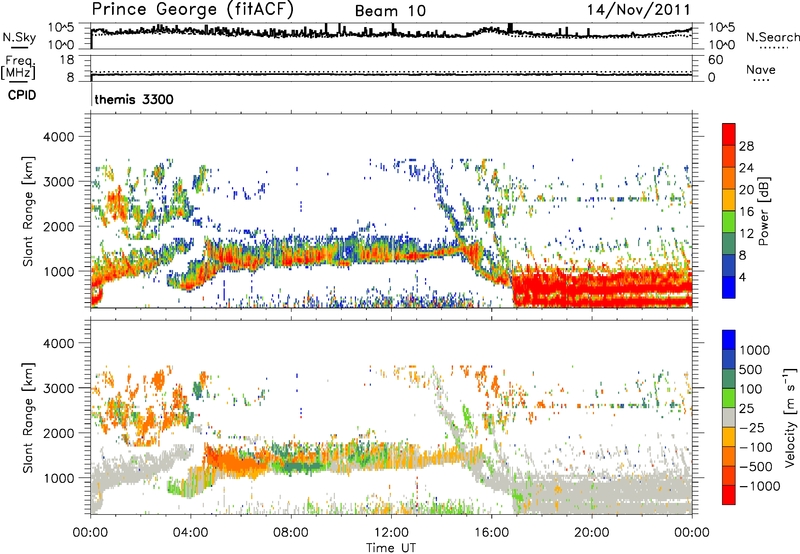800x554 pixels.
Task: Click power panel 'Slant Range [km]' label
Action: coord(29,211)
